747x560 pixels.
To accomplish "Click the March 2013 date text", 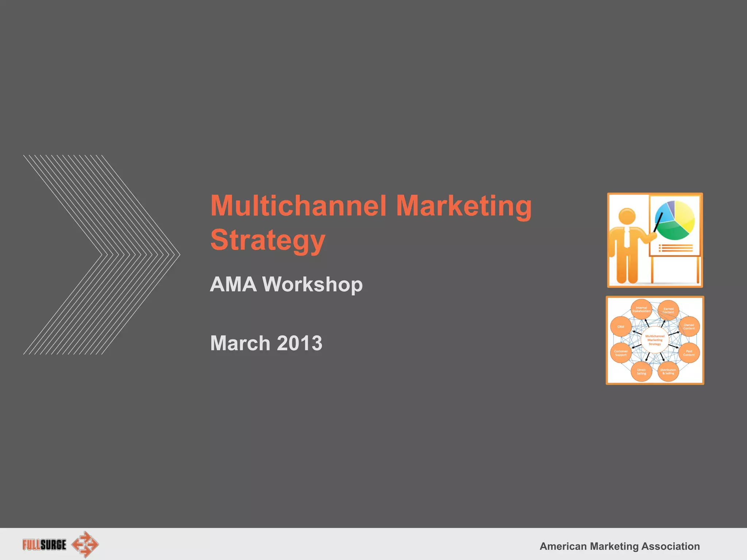I will point(266,343).
